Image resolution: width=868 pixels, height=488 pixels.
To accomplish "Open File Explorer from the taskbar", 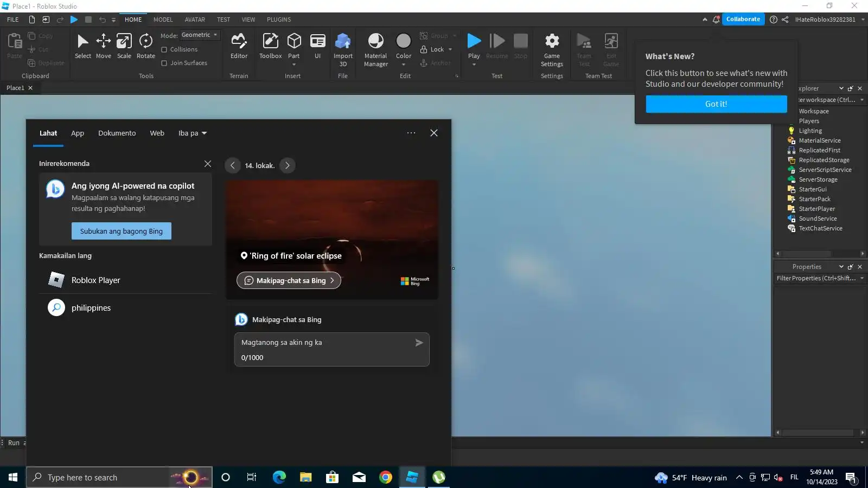I will (306, 477).
